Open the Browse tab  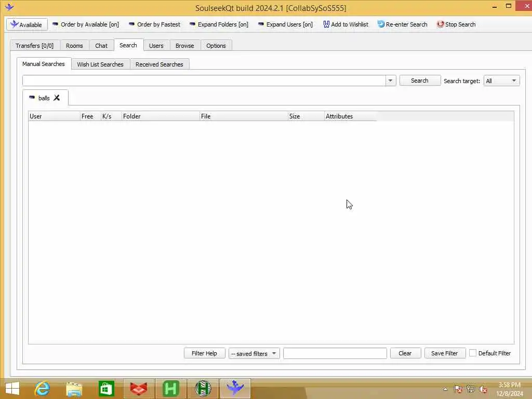[184, 46]
